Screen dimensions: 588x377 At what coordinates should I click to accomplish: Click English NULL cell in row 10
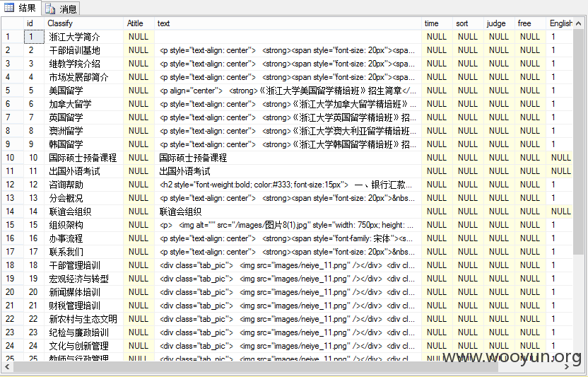tap(560, 158)
